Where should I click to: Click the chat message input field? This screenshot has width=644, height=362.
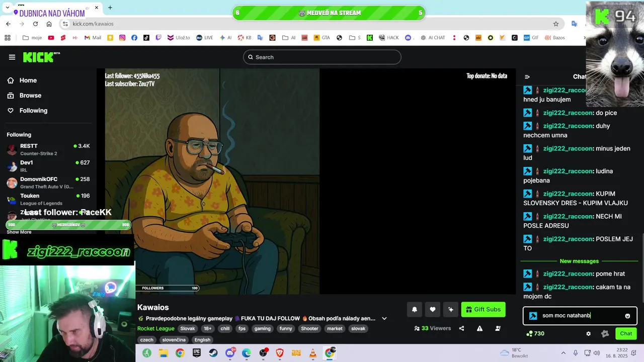tap(580, 316)
